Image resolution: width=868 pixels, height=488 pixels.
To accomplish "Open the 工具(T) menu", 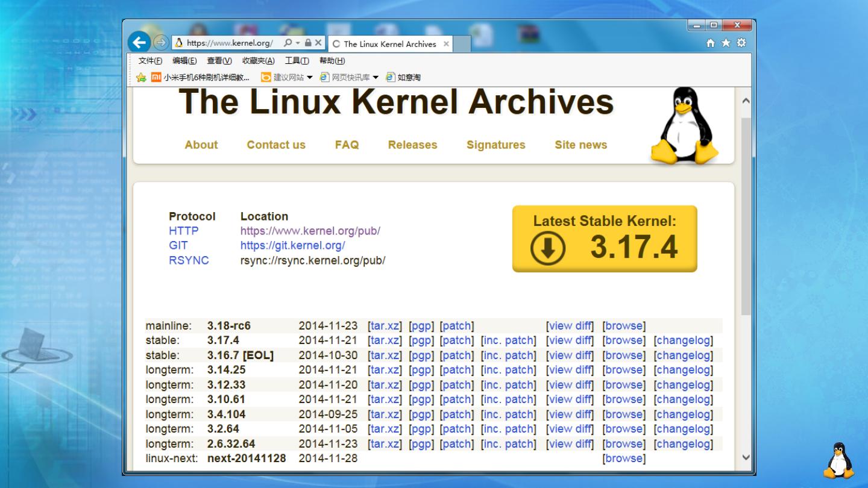I will point(297,61).
